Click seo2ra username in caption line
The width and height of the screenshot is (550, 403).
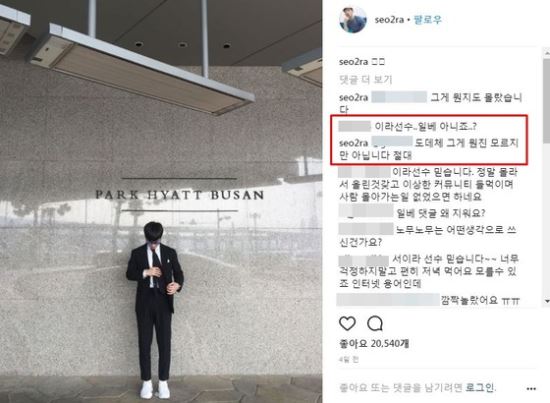tap(353, 62)
